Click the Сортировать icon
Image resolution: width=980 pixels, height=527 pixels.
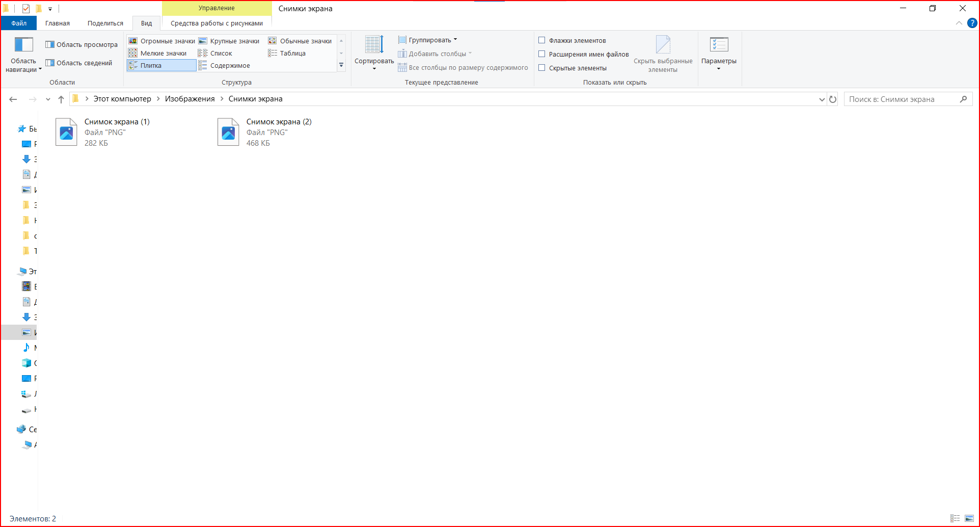point(374,45)
